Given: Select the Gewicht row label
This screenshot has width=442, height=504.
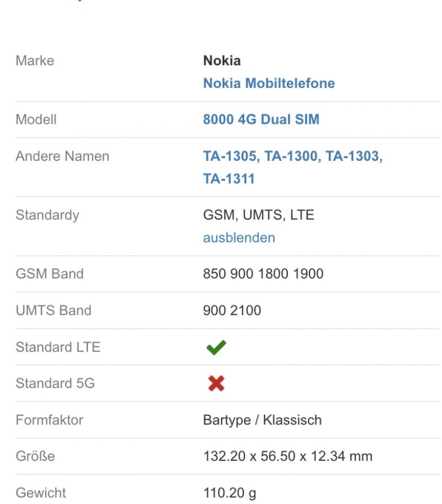Looking at the screenshot, I should click(x=40, y=493).
